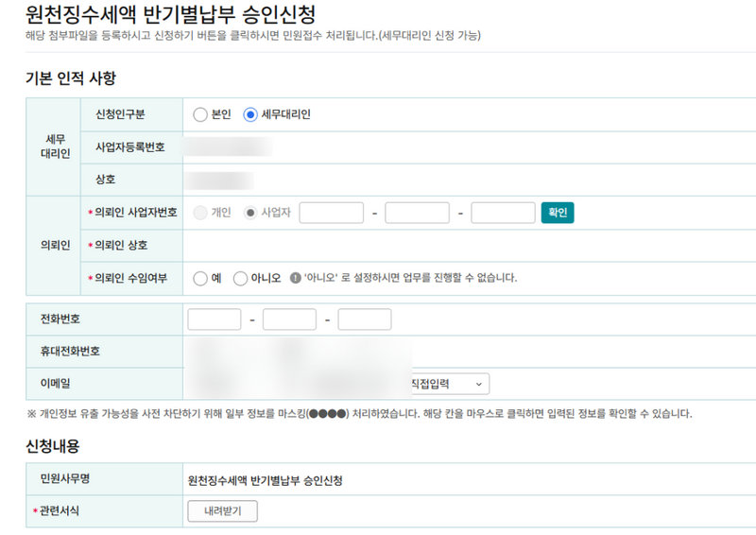The height and width of the screenshot is (535, 756).
Task: Focus the last 전화번호 input box
Action: click(364, 319)
